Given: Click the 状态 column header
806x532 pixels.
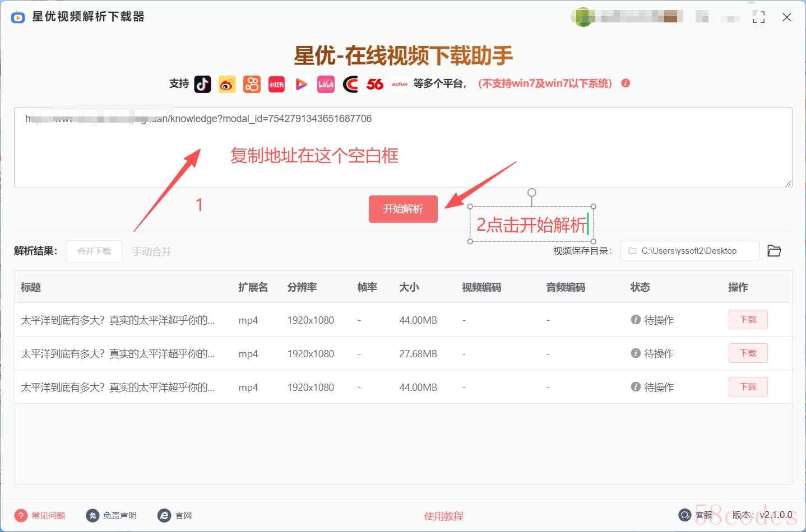Looking at the screenshot, I should click(x=640, y=287).
